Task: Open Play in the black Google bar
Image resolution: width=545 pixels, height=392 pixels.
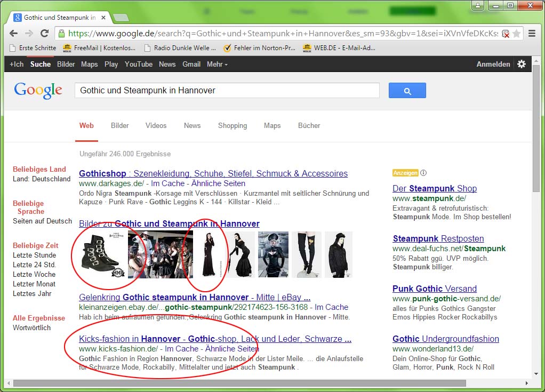Action: click(x=111, y=65)
